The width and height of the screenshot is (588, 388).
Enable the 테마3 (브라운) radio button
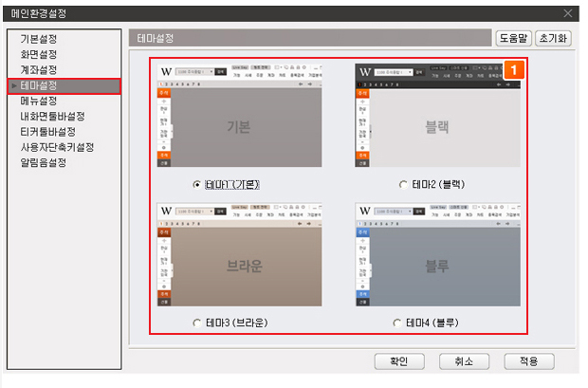196,323
